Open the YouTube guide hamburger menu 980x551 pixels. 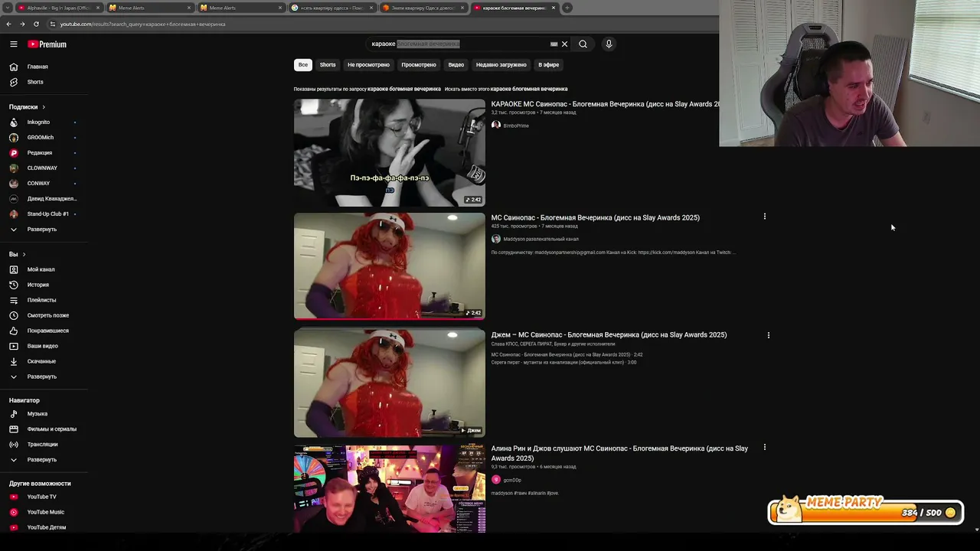pos(14,44)
